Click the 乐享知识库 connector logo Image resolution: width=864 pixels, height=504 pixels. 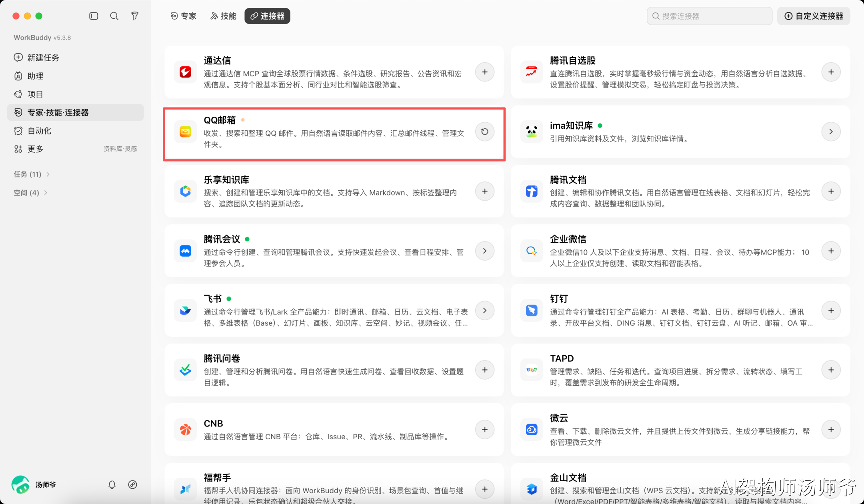[x=185, y=191]
